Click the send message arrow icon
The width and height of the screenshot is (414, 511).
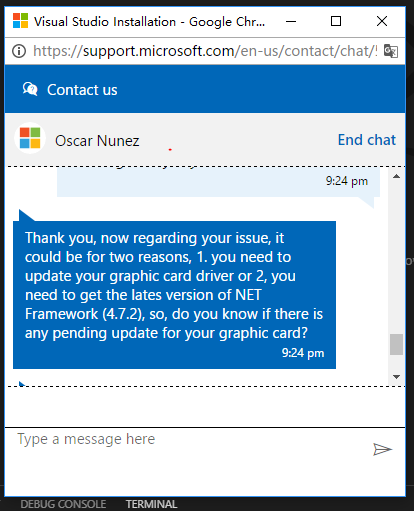382,449
